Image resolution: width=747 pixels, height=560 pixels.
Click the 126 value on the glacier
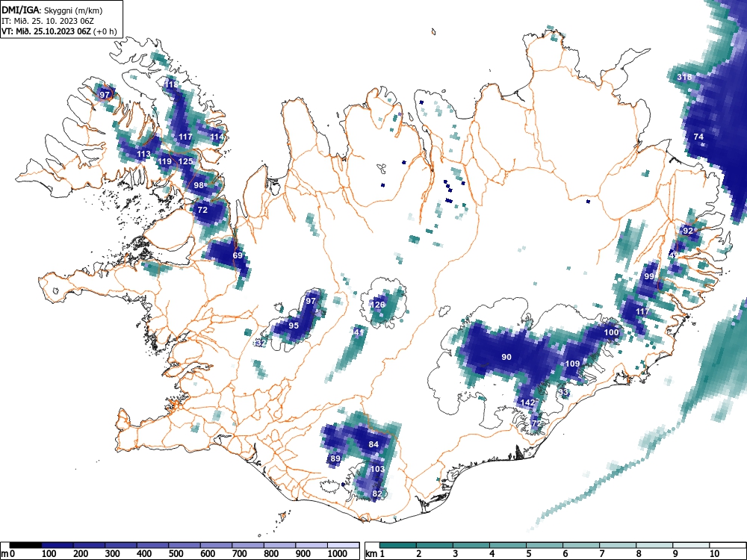[378, 305]
